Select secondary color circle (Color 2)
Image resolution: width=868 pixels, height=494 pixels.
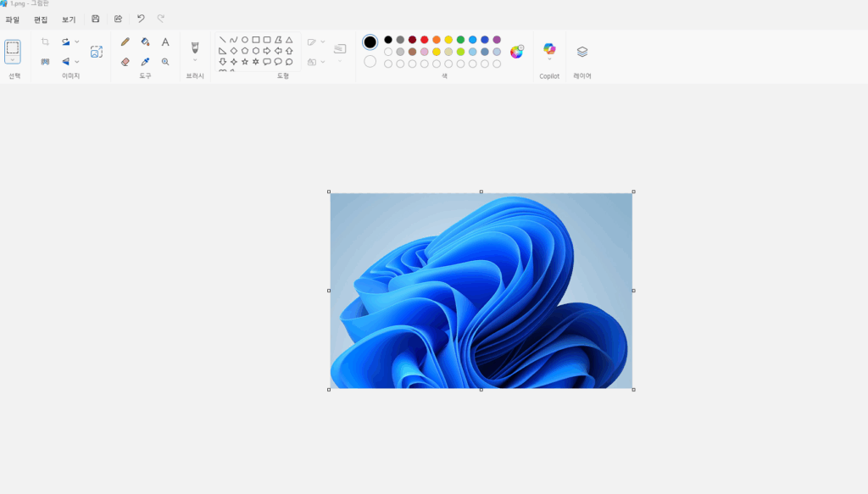click(370, 61)
